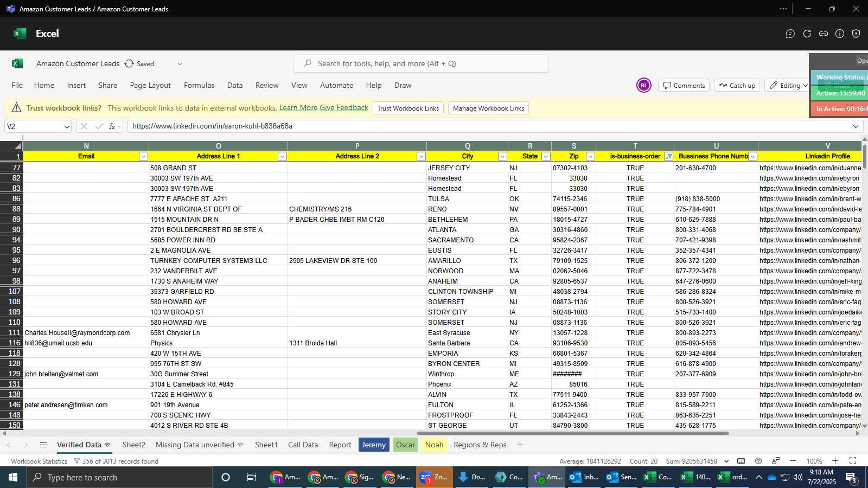Open is-business-order active filter button
This screenshot has width=868, height=488.
pyautogui.click(x=668, y=156)
